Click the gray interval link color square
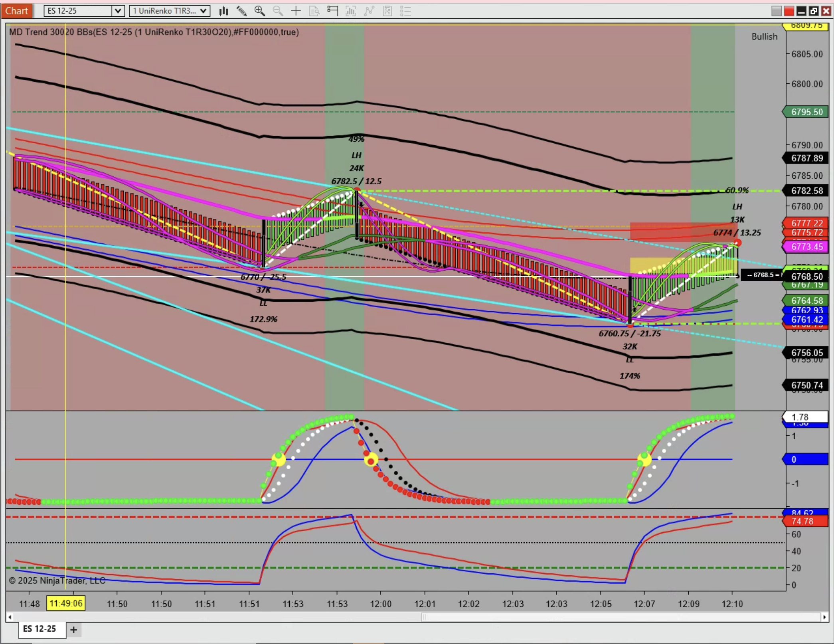 coord(777,11)
